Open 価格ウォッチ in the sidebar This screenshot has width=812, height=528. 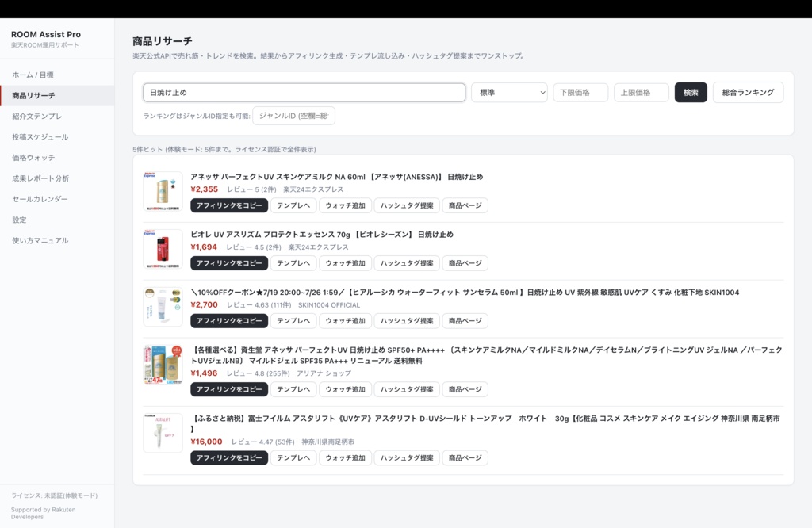tap(57, 157)
